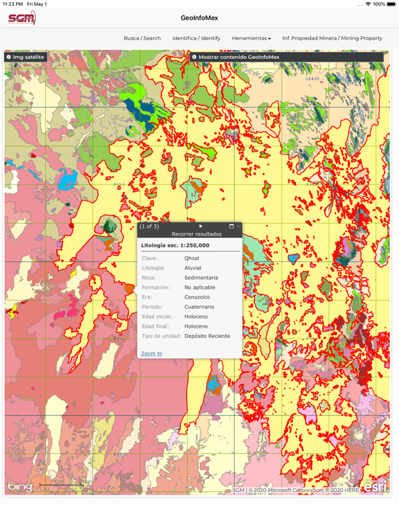Close the Litología popup

(238, 226)
